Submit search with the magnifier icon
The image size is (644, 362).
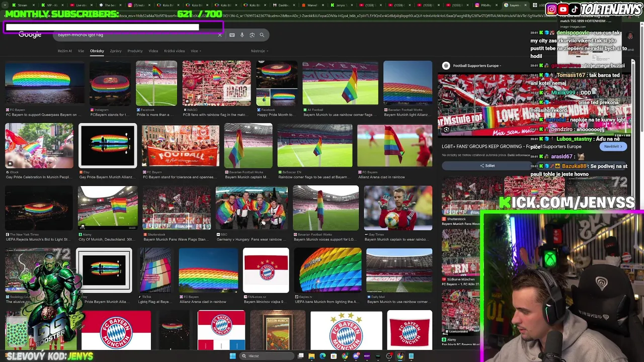click(x=262, y=35)
